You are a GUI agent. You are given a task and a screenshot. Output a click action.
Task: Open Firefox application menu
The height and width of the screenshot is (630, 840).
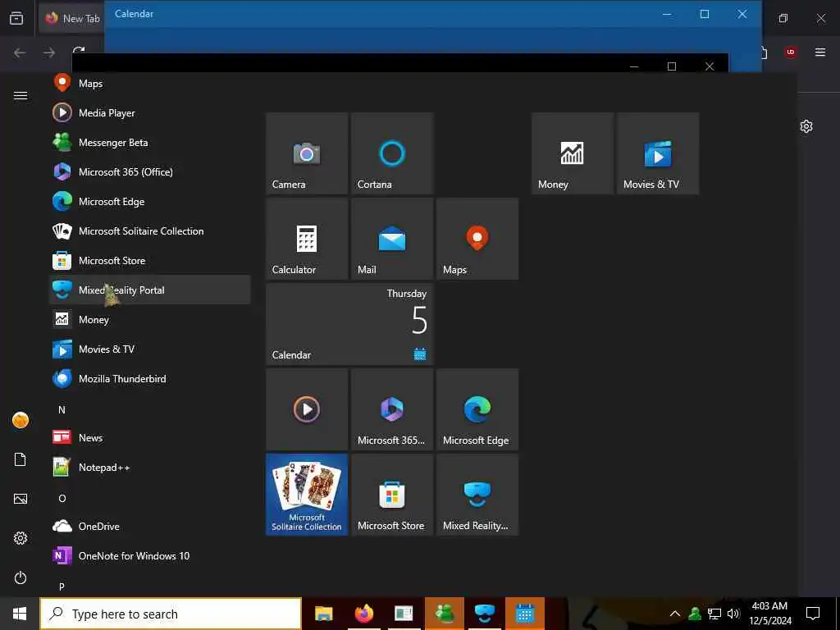[820, 52]
